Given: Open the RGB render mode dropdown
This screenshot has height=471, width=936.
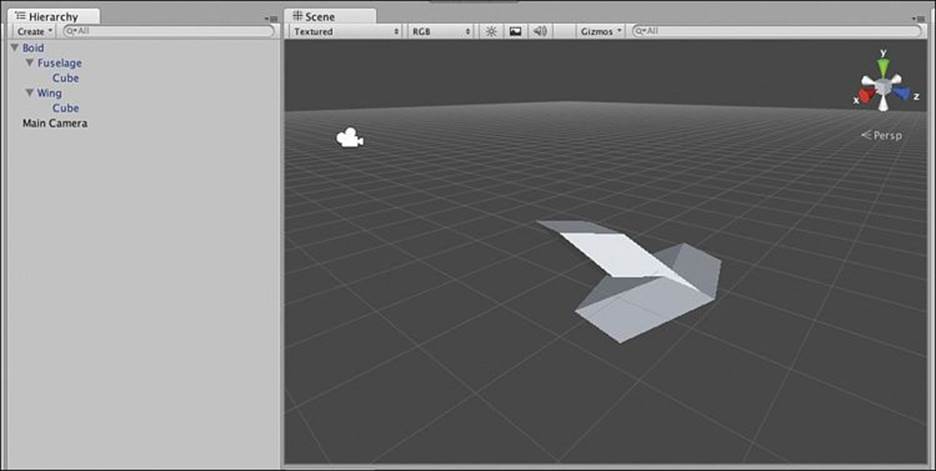Looking at the screenshot, I should 441,31.
